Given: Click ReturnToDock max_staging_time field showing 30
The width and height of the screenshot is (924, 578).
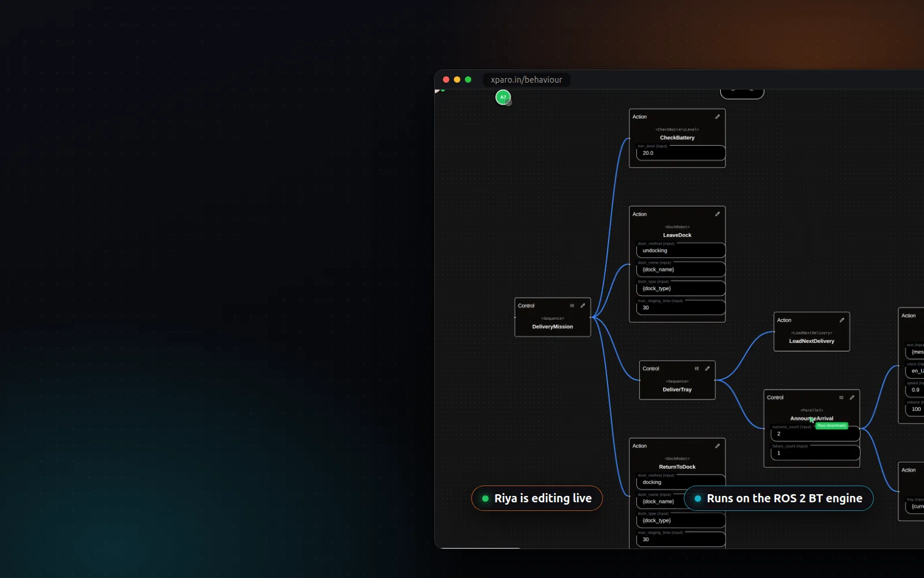Looking at the screenshot, I should tap(681, 539).
